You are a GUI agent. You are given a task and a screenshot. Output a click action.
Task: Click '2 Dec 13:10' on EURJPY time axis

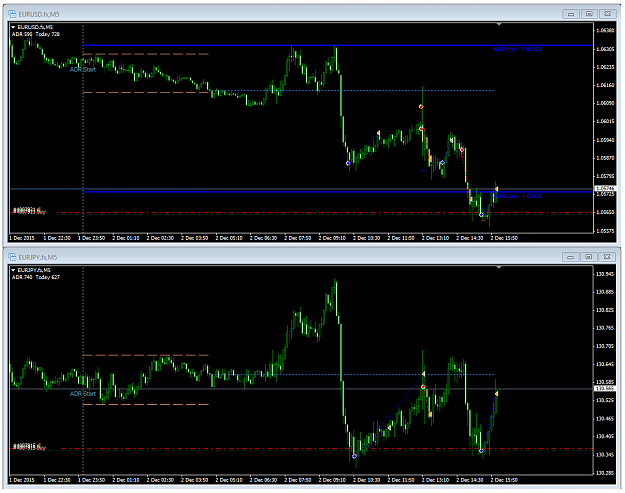pyautogui.click(x=436, y=480)
